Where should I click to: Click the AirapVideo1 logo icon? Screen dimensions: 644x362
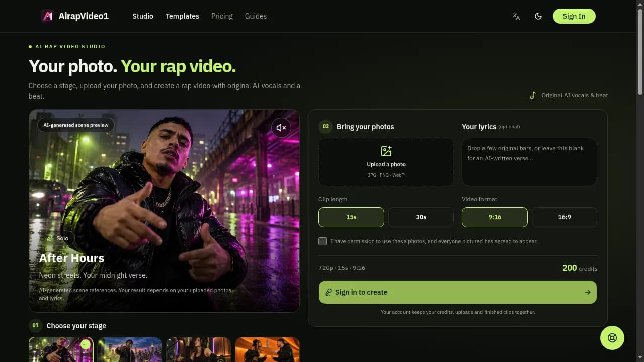coord(47,16)
